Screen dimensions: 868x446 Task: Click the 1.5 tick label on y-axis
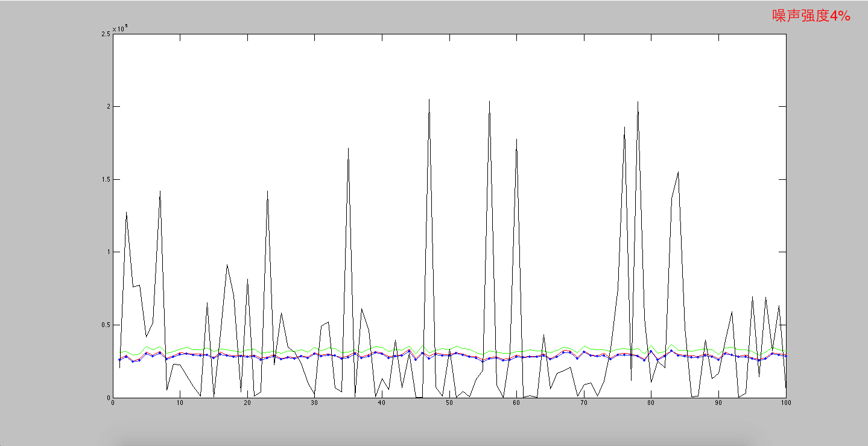click(x=106, y=180)
